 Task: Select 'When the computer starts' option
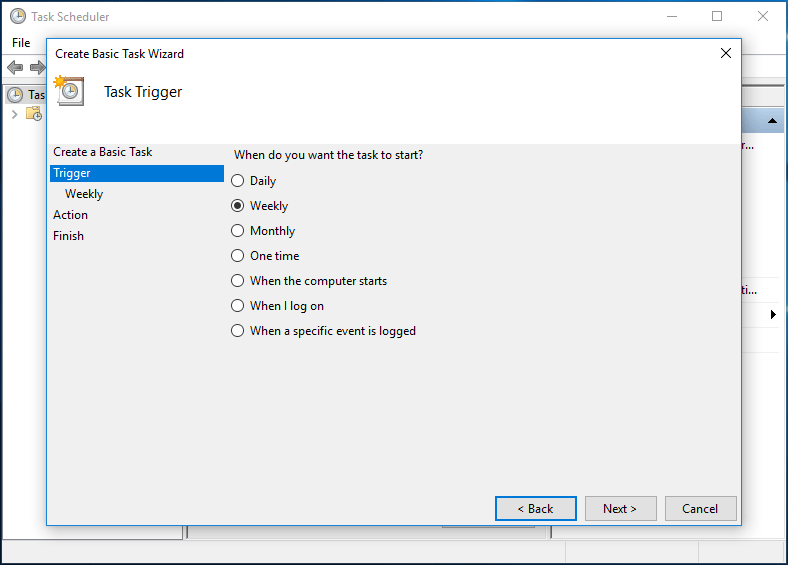tap(238, 281)
